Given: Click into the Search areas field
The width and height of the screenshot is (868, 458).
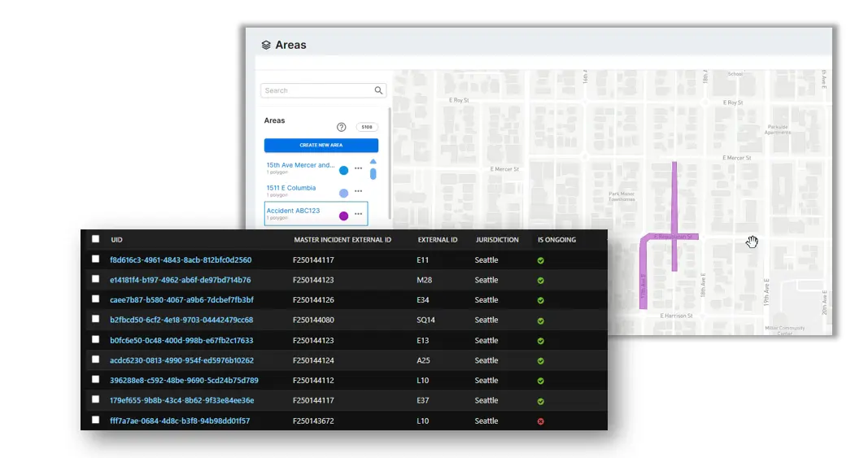Looking at the screenshot, I should coord(318,90).
